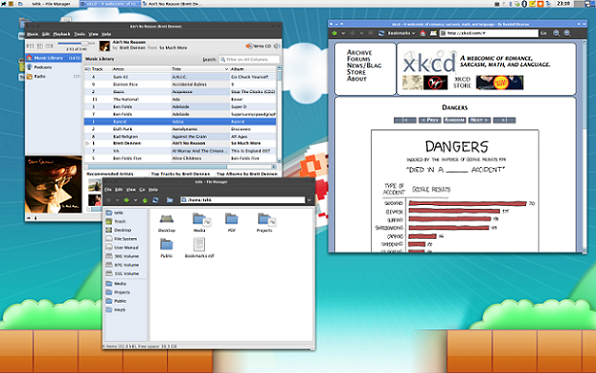
Task: Open the Archive link on the xkcd page
Action: pos(359,52)
